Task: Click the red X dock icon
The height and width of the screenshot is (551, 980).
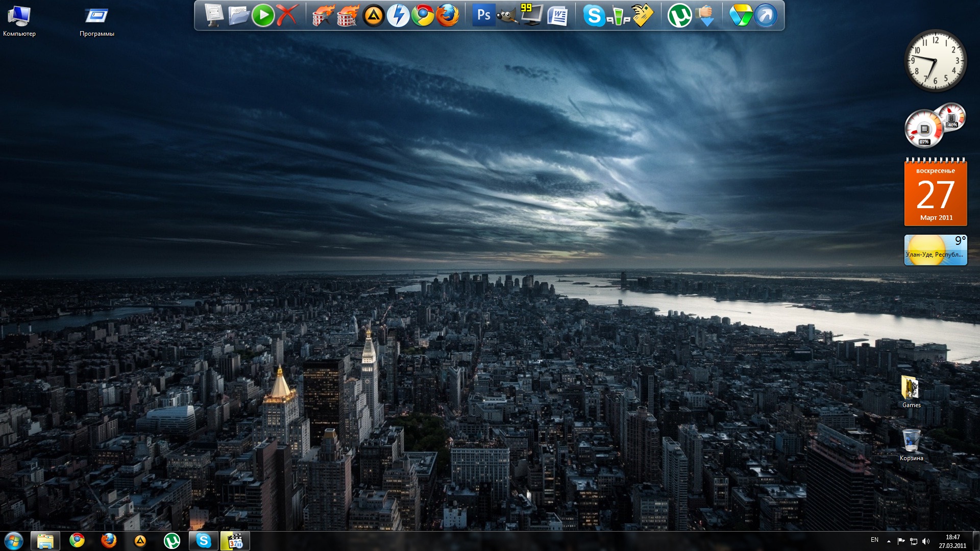Action: coord(287,16)
